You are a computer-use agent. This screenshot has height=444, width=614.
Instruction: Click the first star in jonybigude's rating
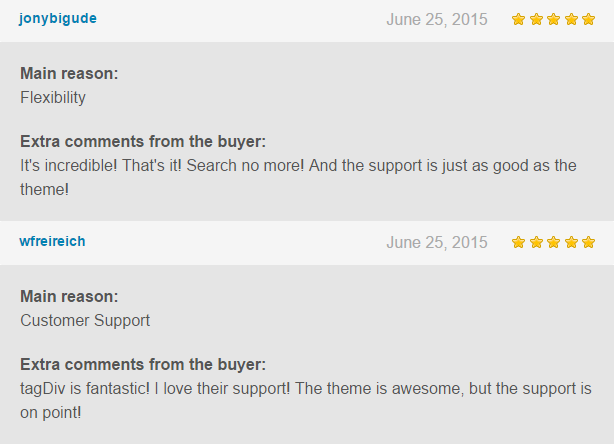coord(518,19)
